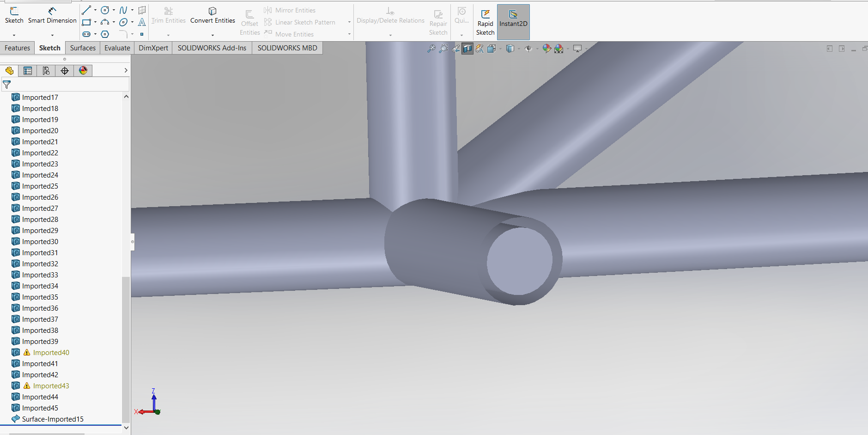Click the View Orientation icon

(x=492, y=48)
